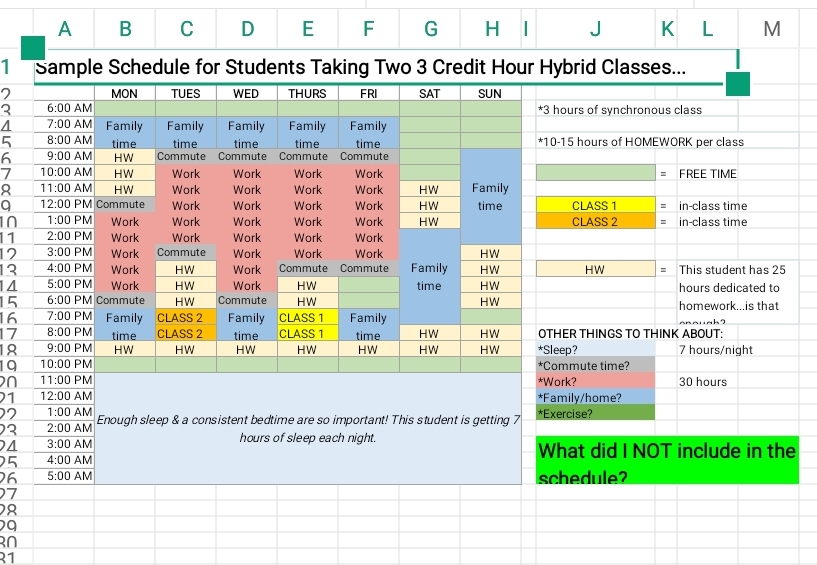This screenshot has width=817, height=565.
Task: Select the '*Work?' legend cell
Action: coord(596,381)
